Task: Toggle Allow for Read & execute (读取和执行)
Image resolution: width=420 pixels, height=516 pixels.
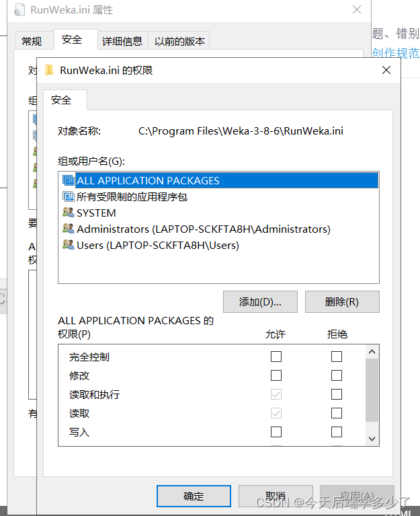Action: [276, 394]
